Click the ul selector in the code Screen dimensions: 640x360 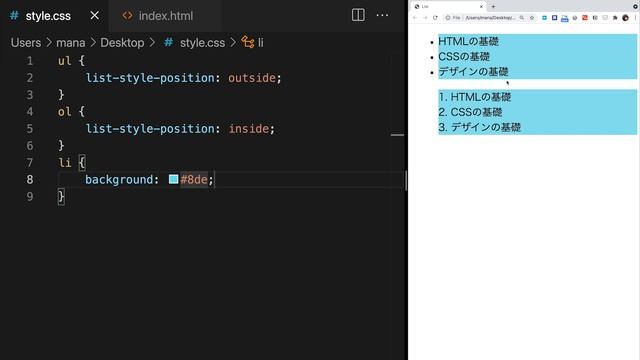click(x=64, y=61)
